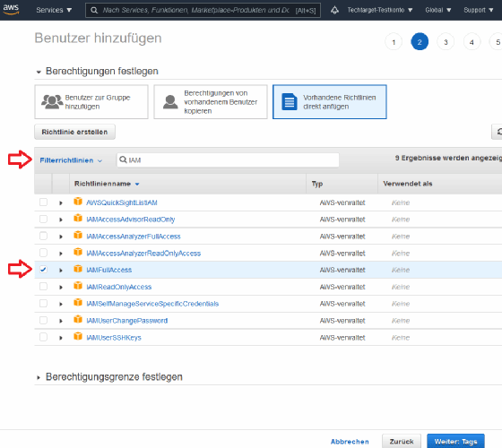This screenshot has height=448, width=502.
Task: Click the refresh icon beside Richtlinie erstellen
Action: point(498,132)
